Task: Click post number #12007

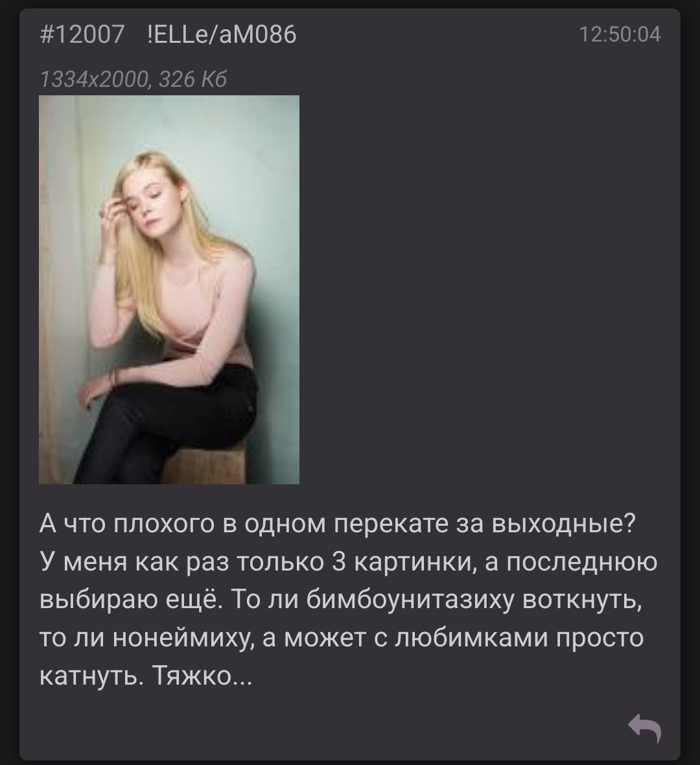Action: 82,34
